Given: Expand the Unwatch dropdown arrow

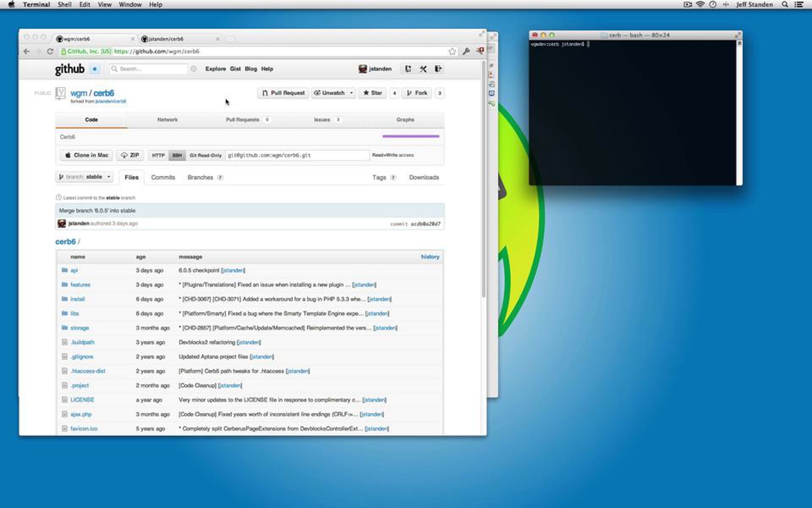Looking at the screenshot, I should (351, 93).
